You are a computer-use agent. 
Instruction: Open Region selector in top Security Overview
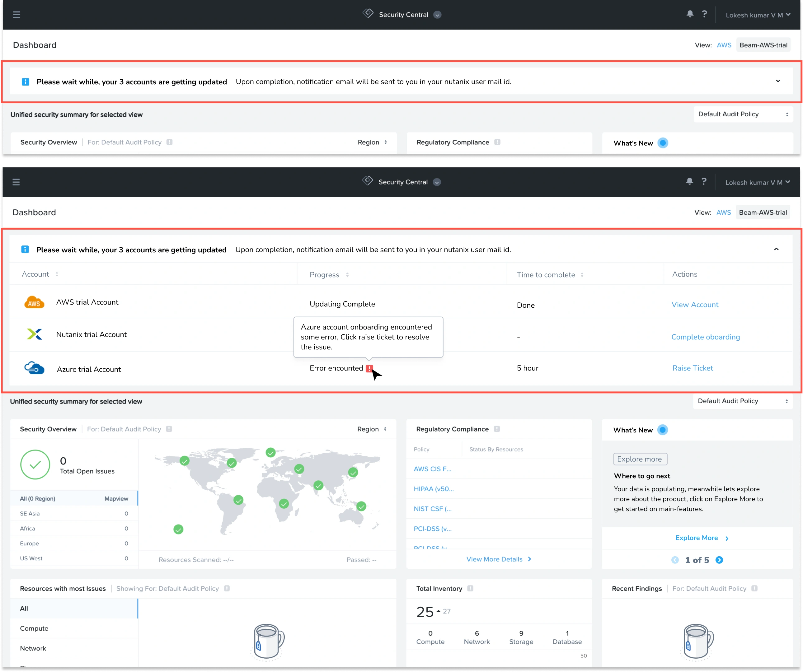pyautogui.click(x=373, y=142)
